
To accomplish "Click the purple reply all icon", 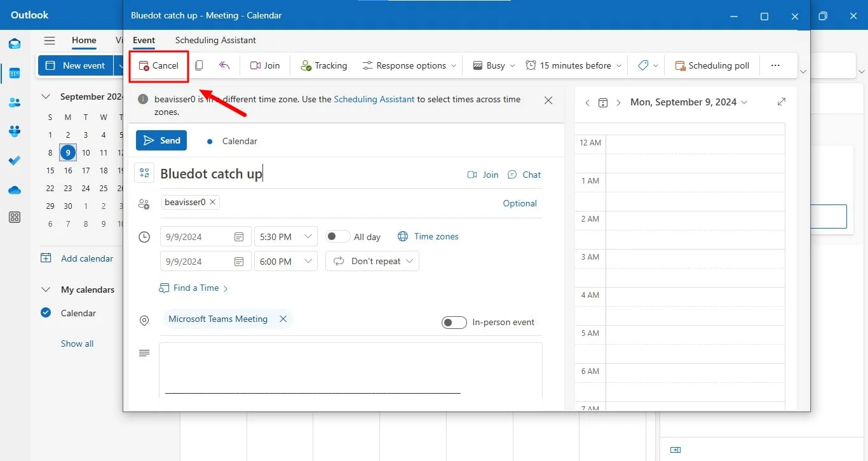I will pos(224,65).
